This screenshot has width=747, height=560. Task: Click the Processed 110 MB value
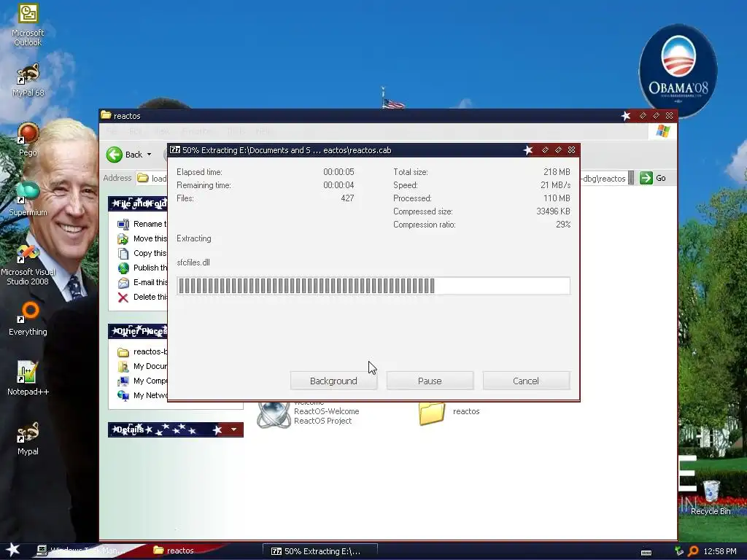pyautogui.click(x=557, y=198)
